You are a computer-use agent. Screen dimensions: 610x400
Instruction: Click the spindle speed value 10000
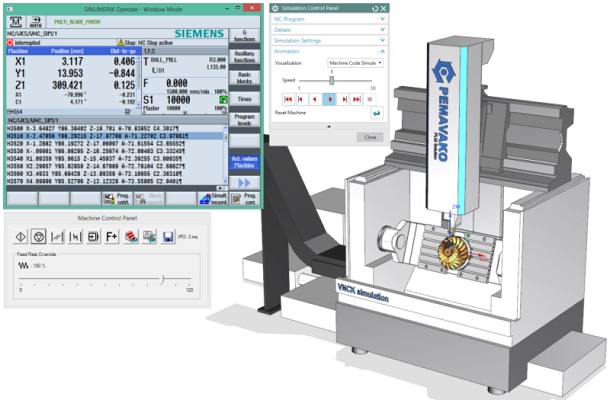178,100
